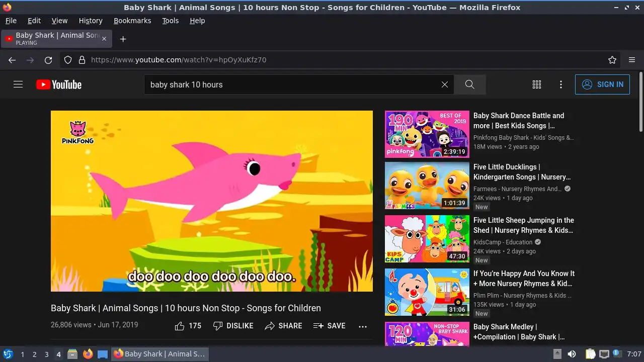Like the video with the thumbs-up icon
The height and width of the screenshot is (362, 644).
click(x=180, y=326)
